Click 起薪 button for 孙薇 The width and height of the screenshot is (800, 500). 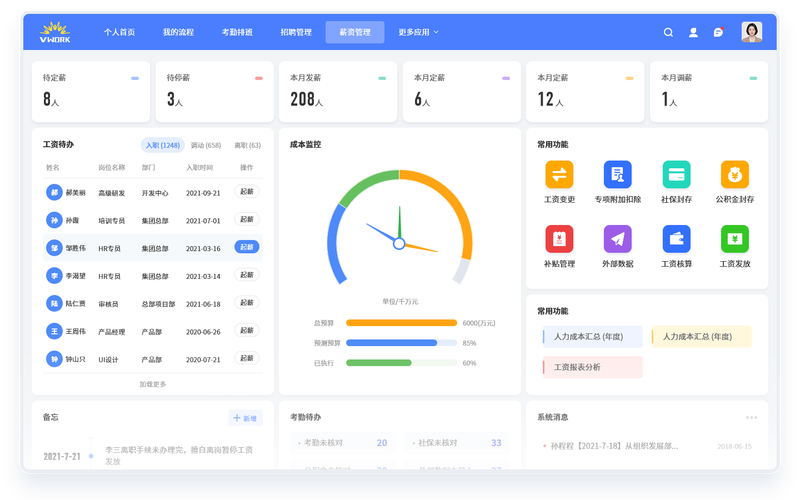click(247, 219)
